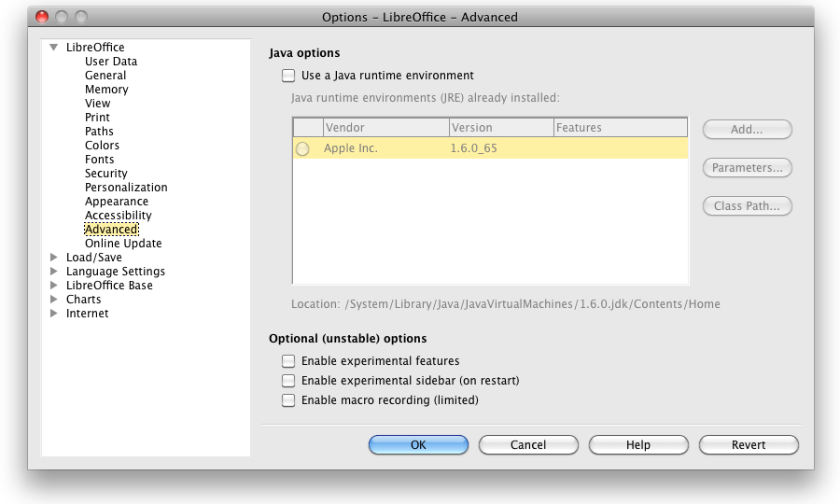Screen dimensions: 840x504
Task: Open the View options page
Action: pos(97,104)
